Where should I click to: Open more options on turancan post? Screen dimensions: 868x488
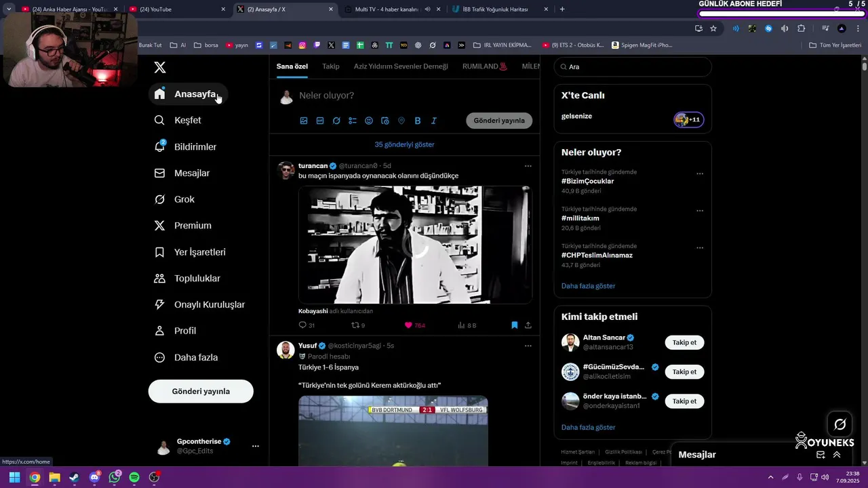[528, 166]
